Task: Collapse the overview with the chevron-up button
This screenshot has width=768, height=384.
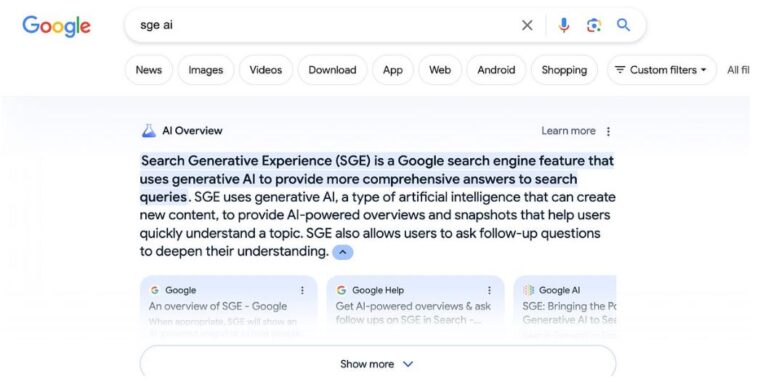Action: tap(343, 252)
